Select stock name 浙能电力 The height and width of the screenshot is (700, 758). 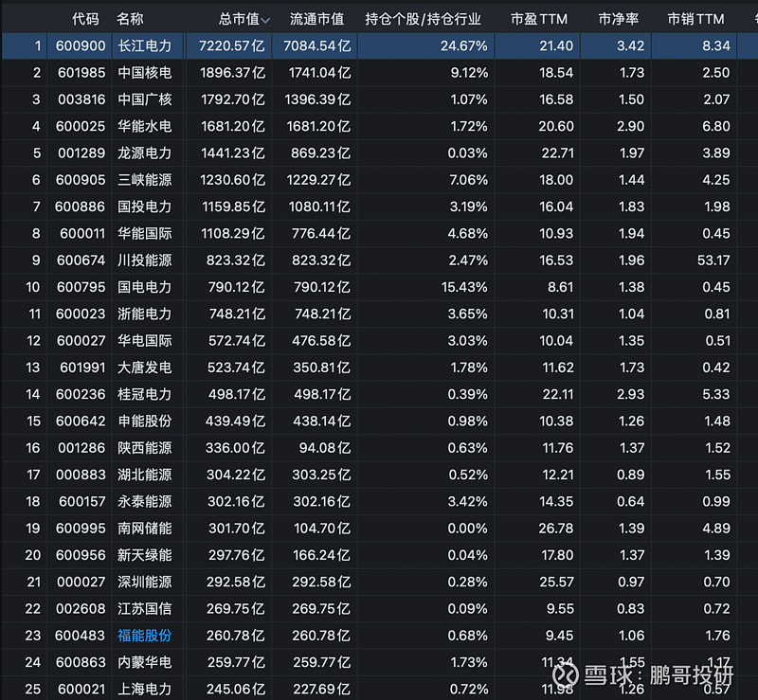(145, 314)
